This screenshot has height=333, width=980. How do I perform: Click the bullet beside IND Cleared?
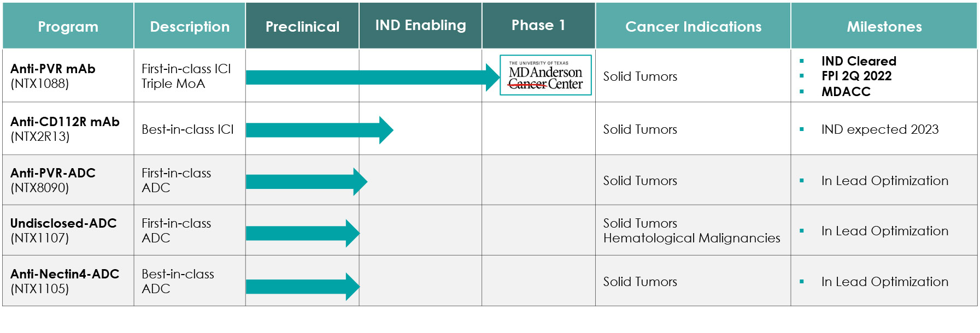coord(802,61)
